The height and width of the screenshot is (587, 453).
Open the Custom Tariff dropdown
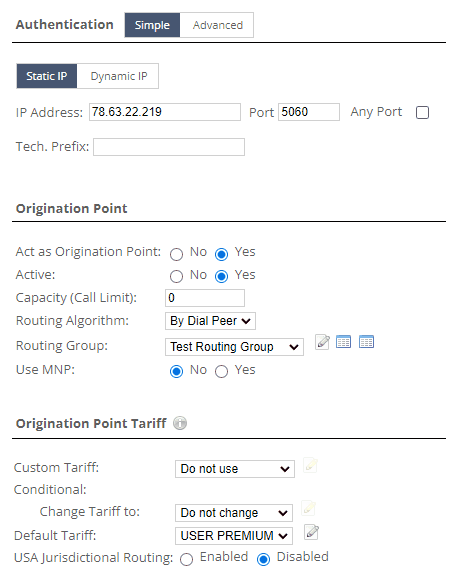tap(235, 469)
